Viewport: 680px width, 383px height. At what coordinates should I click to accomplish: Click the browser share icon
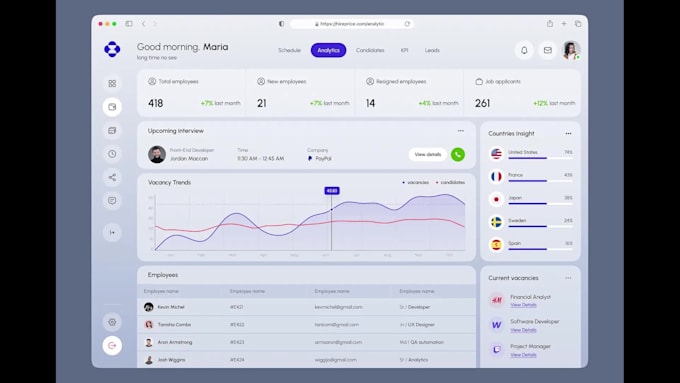[549, 24]
